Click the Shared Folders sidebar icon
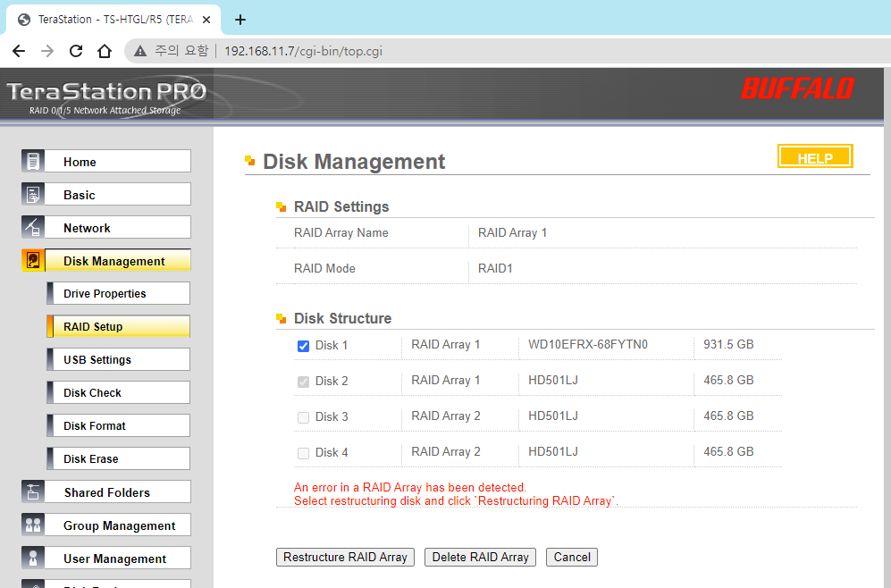 [x=33, y=492]
